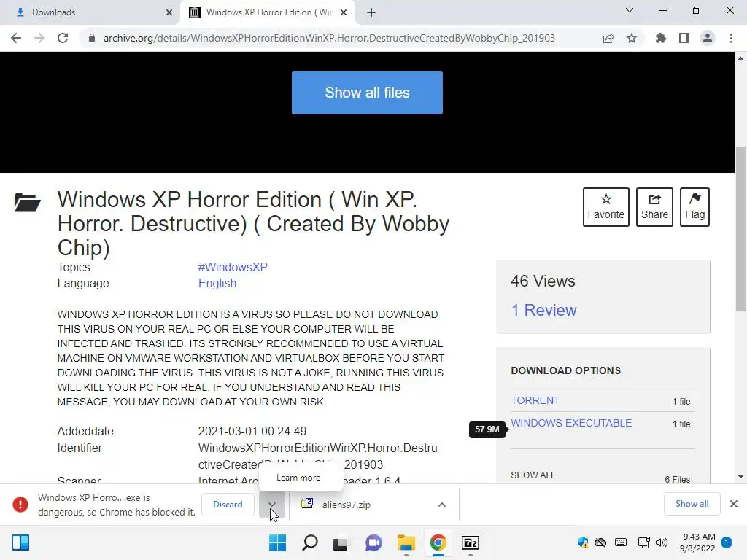Open Windows Security tray icon
Viewport: 747px width, 560px height.
582,542
